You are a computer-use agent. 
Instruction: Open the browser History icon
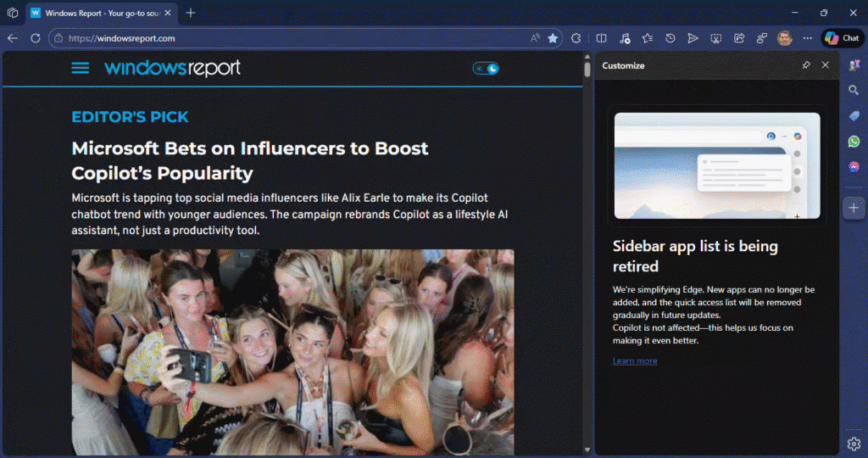click(670, 38)
